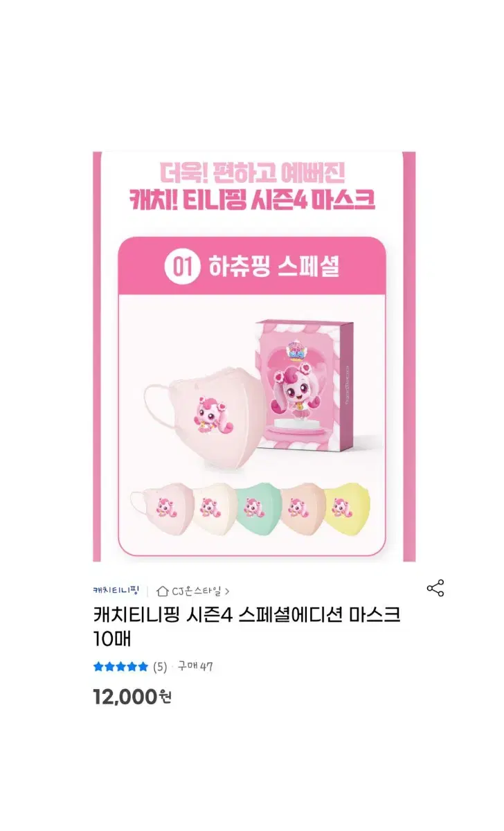Select the yellow mask
The width and height of the screenshot is (504, 831).
pos(348,509)
